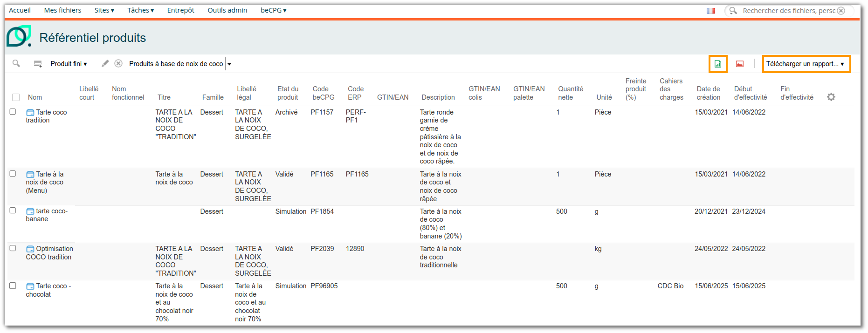Sort by the Cahiers des charges column header
This screenshot has width=868, height=333.
(671, 89)
